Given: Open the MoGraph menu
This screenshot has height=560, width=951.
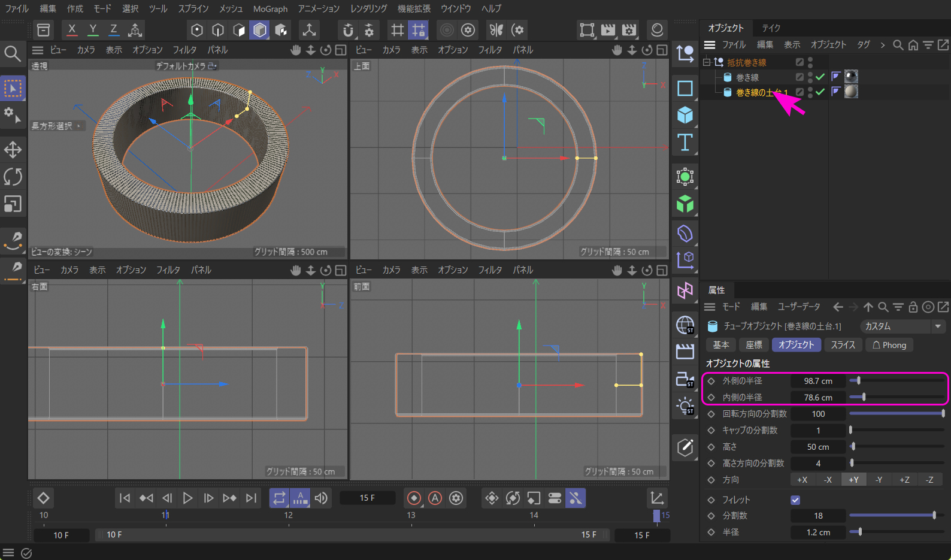Looking at the screenshot, I should point(270,9).
